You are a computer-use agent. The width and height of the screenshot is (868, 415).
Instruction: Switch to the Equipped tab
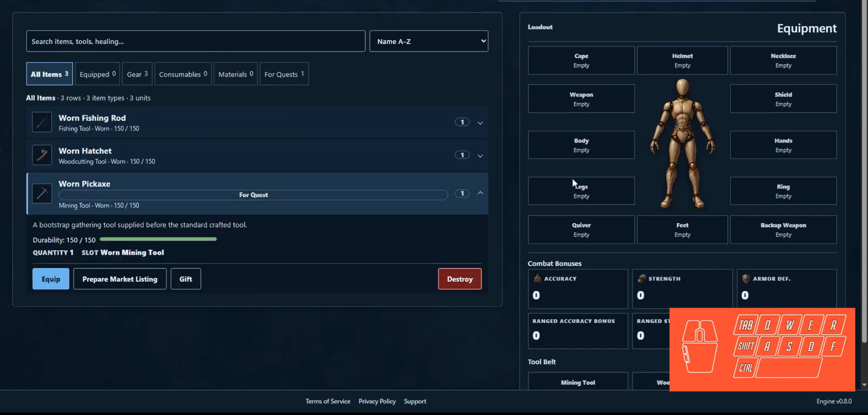coord(97,74)
